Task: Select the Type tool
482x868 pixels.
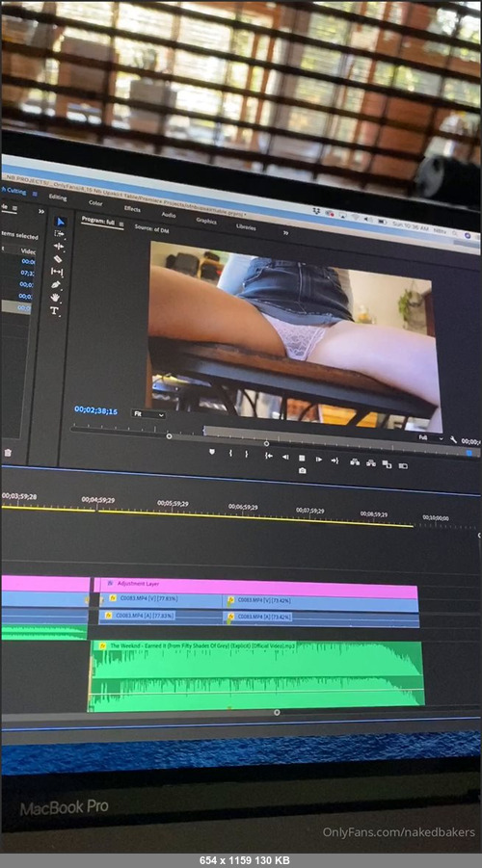Action: coord(54,311)
